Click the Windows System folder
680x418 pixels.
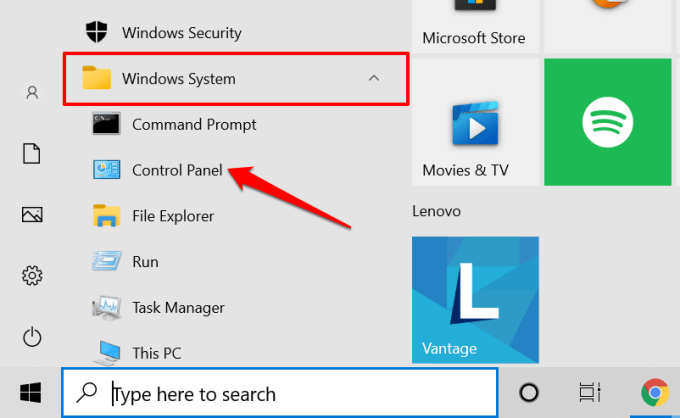coord(180,78)
